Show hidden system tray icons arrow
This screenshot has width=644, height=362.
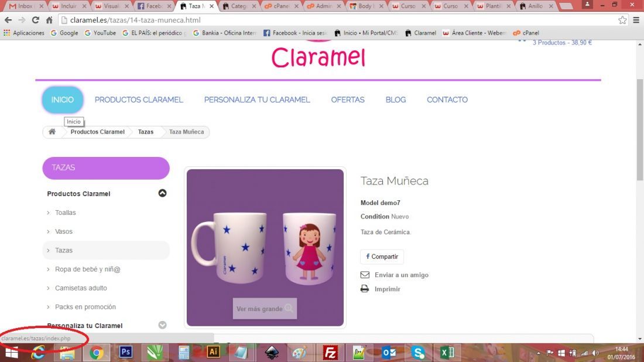[x=539, y=353]
